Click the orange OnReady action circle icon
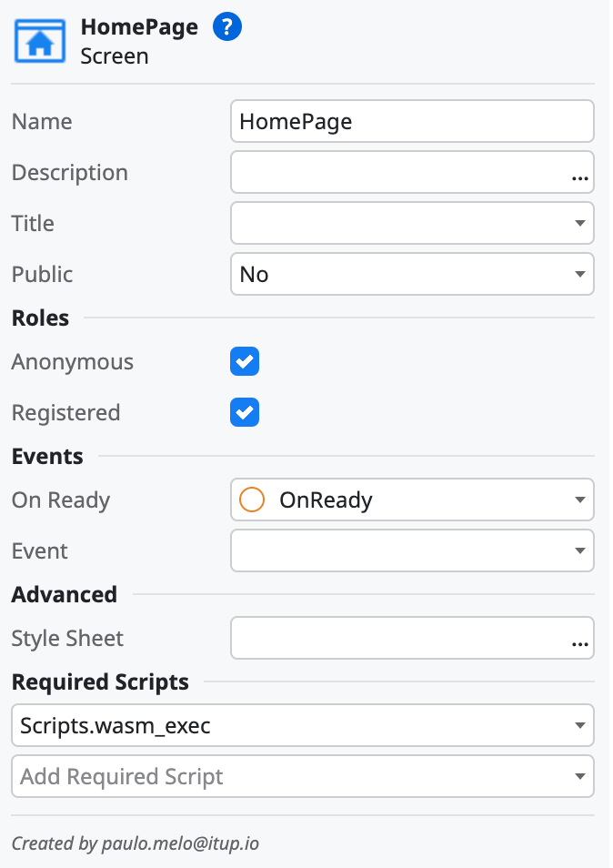613x868 pixels. click(x=251, y=500)
